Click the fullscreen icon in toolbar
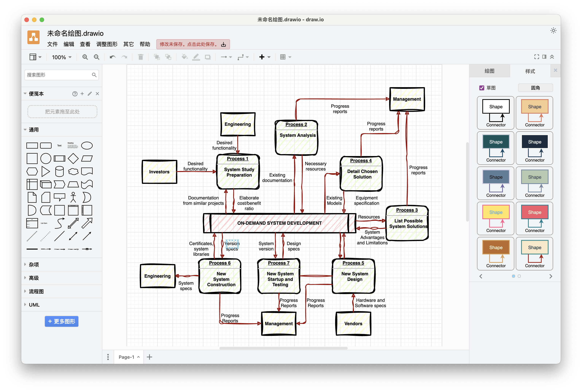Image resolution: width=582 pixels, height=392 pixels. click(537, 57)
